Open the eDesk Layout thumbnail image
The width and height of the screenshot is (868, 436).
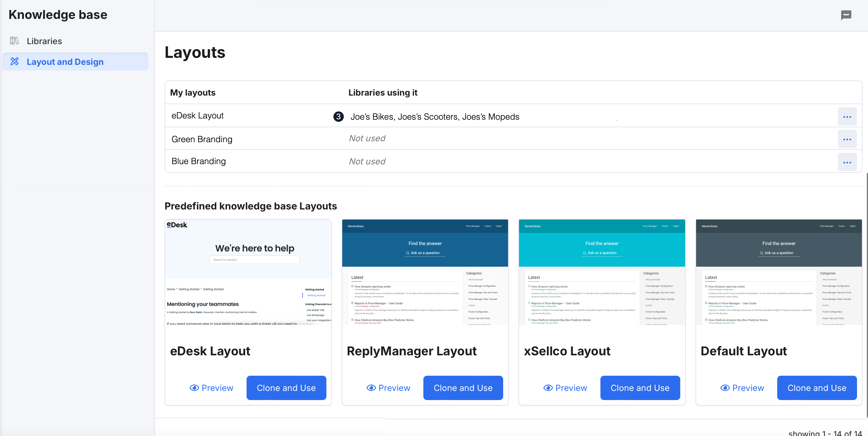(248, 272)
